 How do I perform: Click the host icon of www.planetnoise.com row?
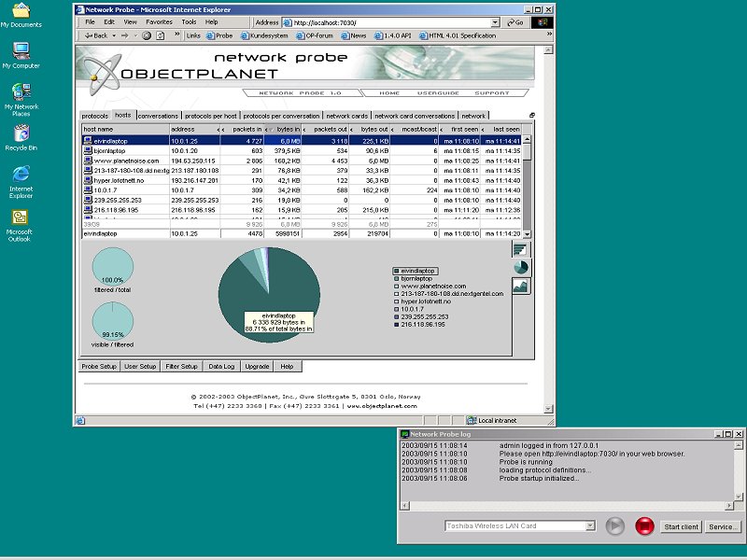pyautogui.click(x=88, y=161)
